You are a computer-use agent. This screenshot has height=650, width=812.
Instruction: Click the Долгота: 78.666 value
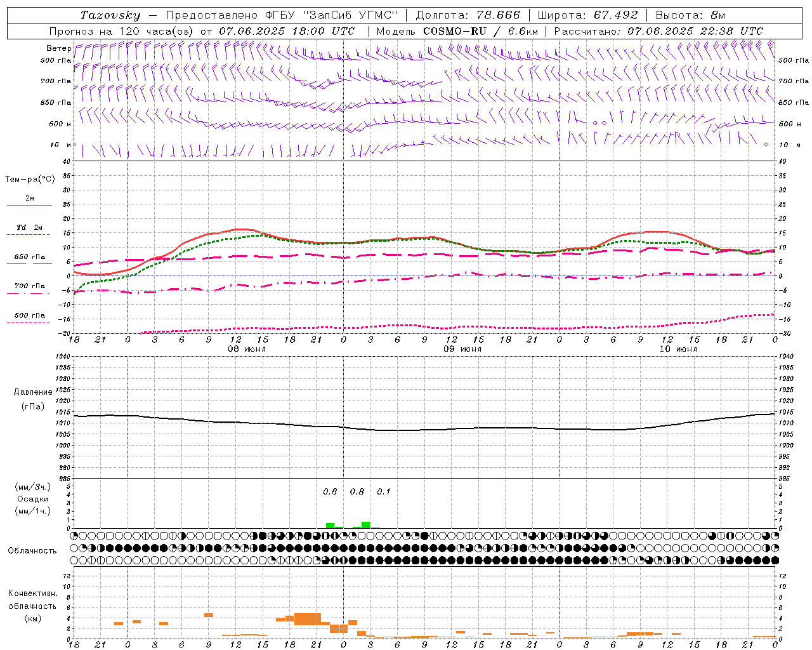click(468, 15)
